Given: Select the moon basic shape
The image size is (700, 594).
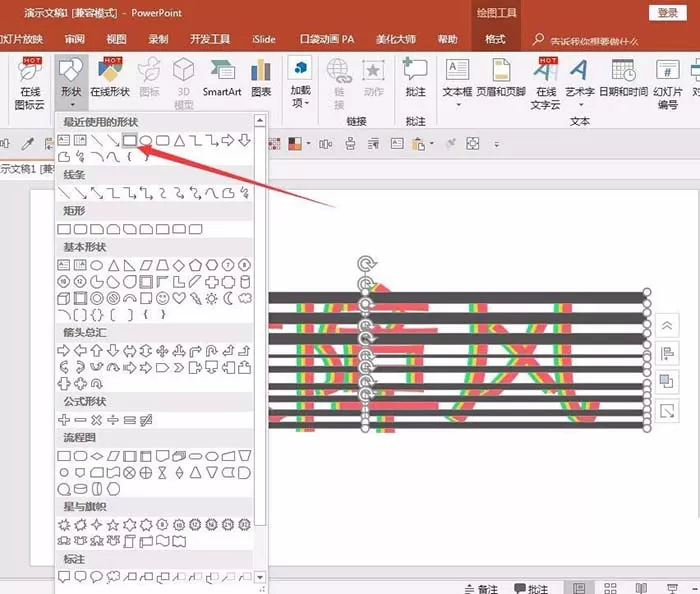Looking at the screenshot, I should (228, 298).
